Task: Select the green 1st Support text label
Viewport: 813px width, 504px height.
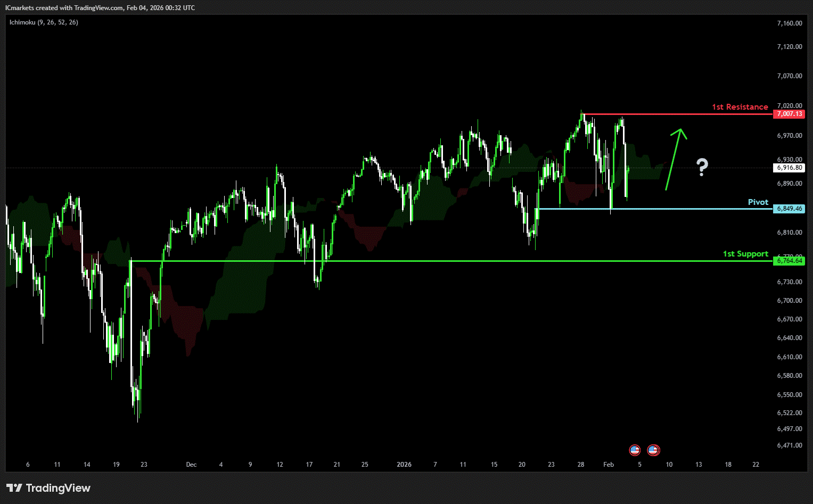Action: 745,254
